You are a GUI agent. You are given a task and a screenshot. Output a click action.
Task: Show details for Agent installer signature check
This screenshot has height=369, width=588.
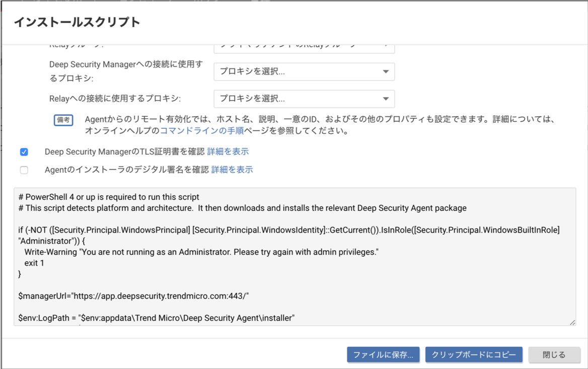pyautogui.click(x=232, y=170)
